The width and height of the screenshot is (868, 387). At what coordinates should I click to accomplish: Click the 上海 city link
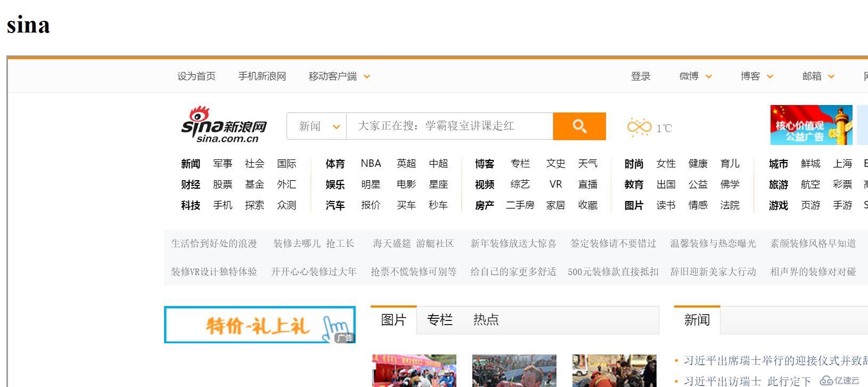coord(842,164)
